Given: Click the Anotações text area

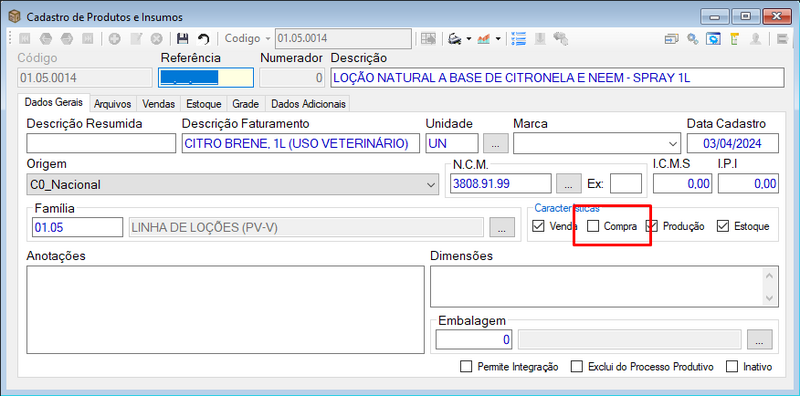Looking at the screenshot, I should 225,309.
